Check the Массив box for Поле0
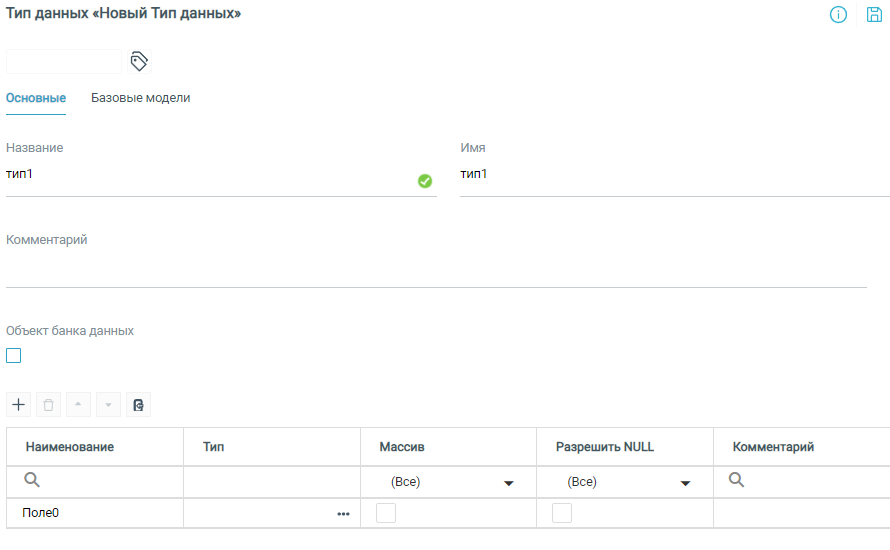890x550 pixels. (385, 513)
